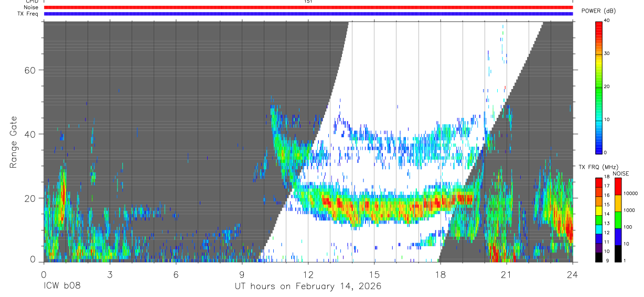Click the time axis tick label '24'
Viewport: 644px width, 297px height.
pyautogui.click(x=572, y=274)
